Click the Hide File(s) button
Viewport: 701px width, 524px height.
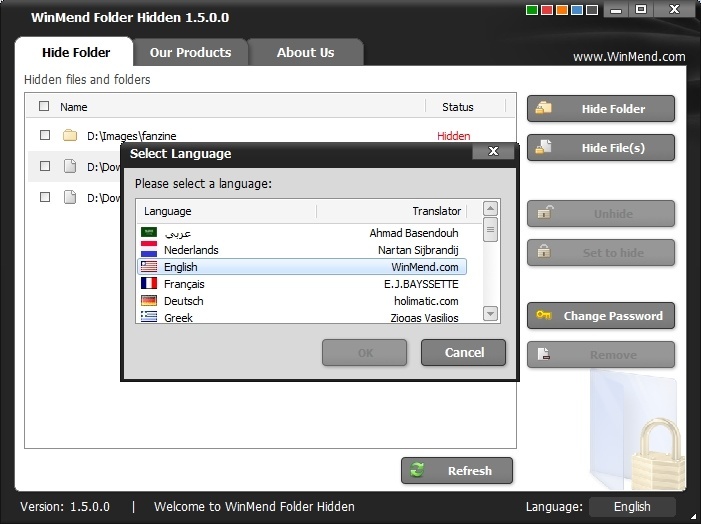[600, 148]
